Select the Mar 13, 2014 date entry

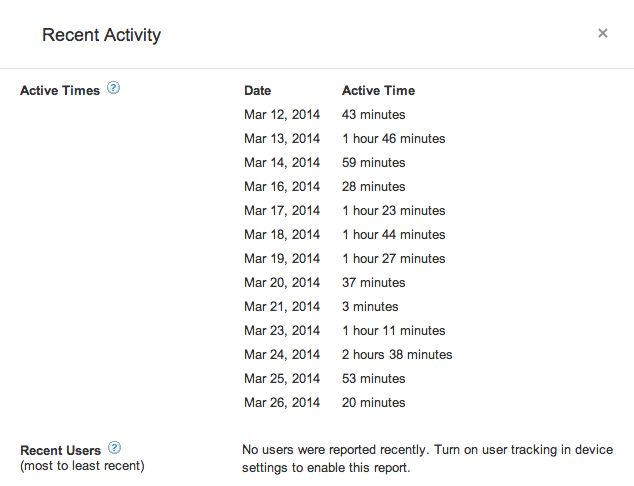pyautogui.click(x=282, y=138)
